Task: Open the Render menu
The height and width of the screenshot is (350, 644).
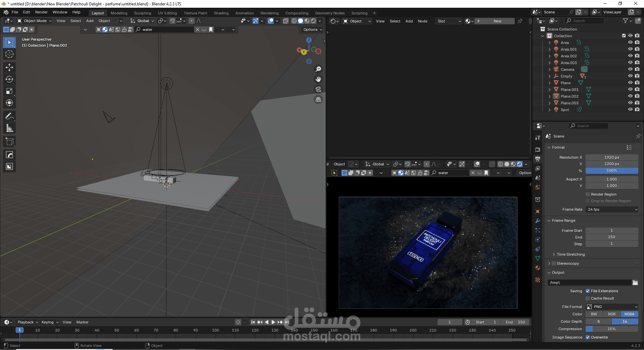Action: click(41, 12)
